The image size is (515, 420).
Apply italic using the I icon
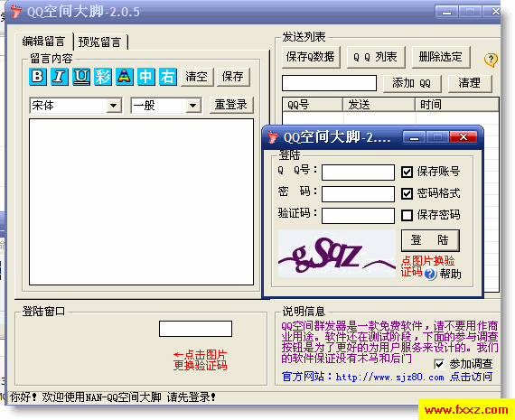click(60, 77)
